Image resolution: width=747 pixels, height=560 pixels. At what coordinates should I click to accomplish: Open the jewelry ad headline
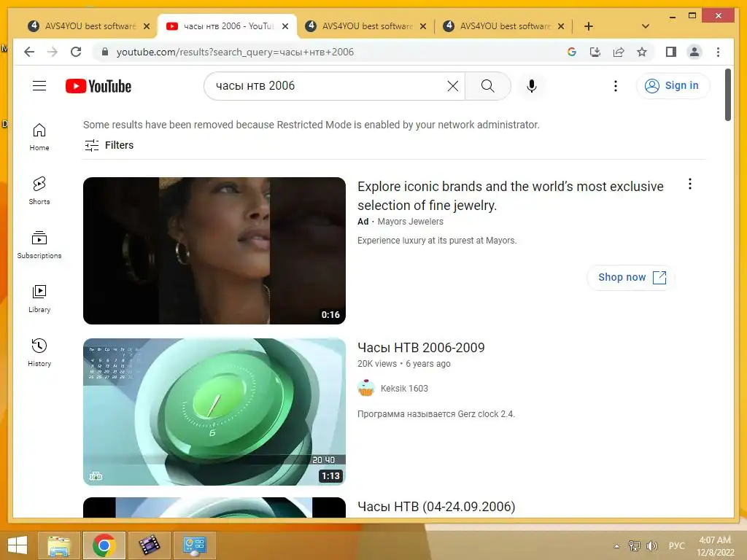coord(510,195)
